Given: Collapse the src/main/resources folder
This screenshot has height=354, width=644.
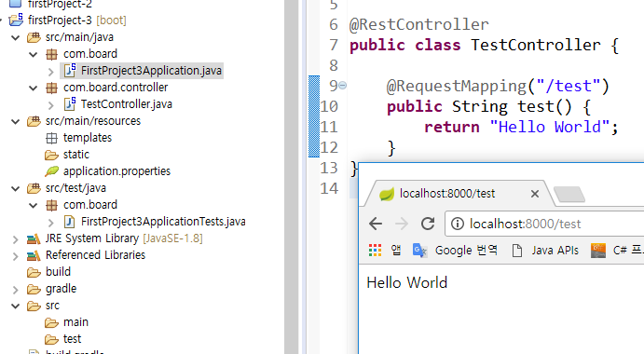Looking at the screenshot, I should (x=16, y=121).
